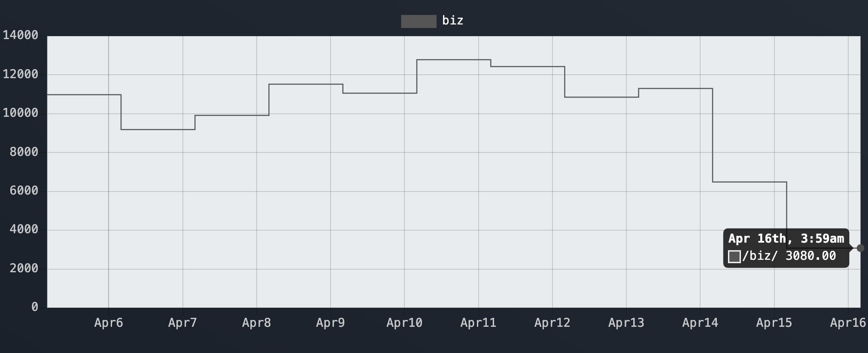Select the Apr13 x-axis label
The width and height of the screenshot is (868, 353).
[626, 323]
